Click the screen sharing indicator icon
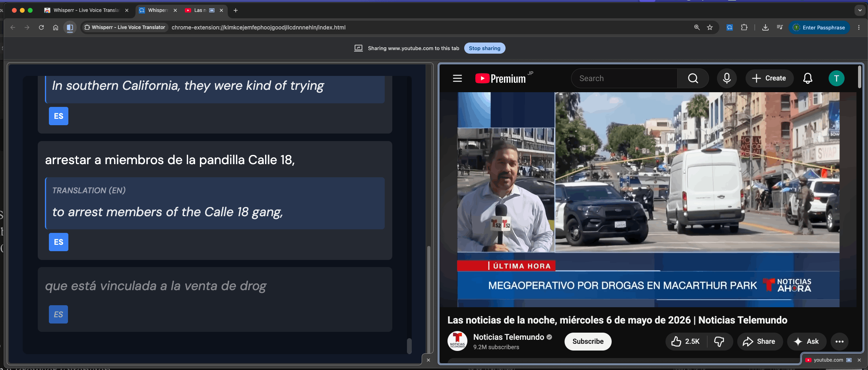The image size is (868, 370). point(358,48)
